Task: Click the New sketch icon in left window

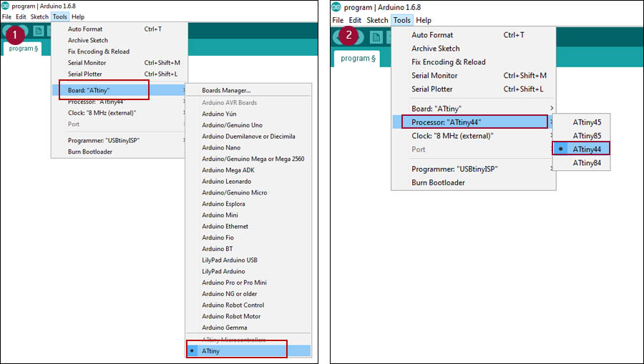Action: 38,31
